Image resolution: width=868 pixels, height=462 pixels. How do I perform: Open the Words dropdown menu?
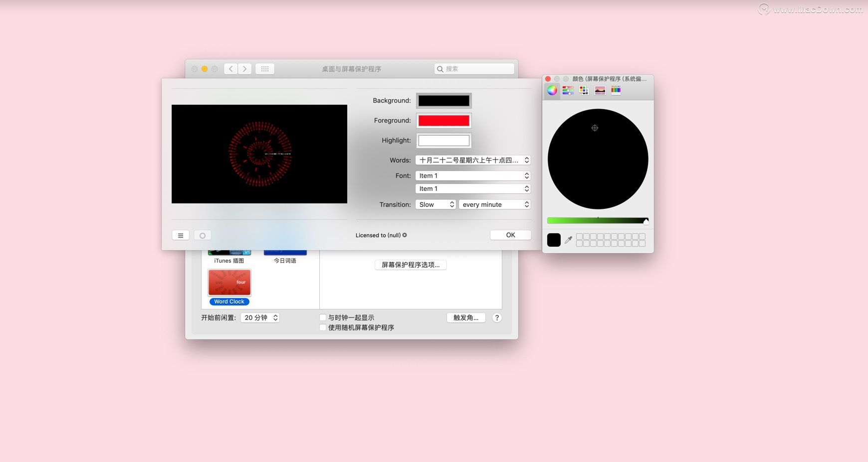click(472, 160)
